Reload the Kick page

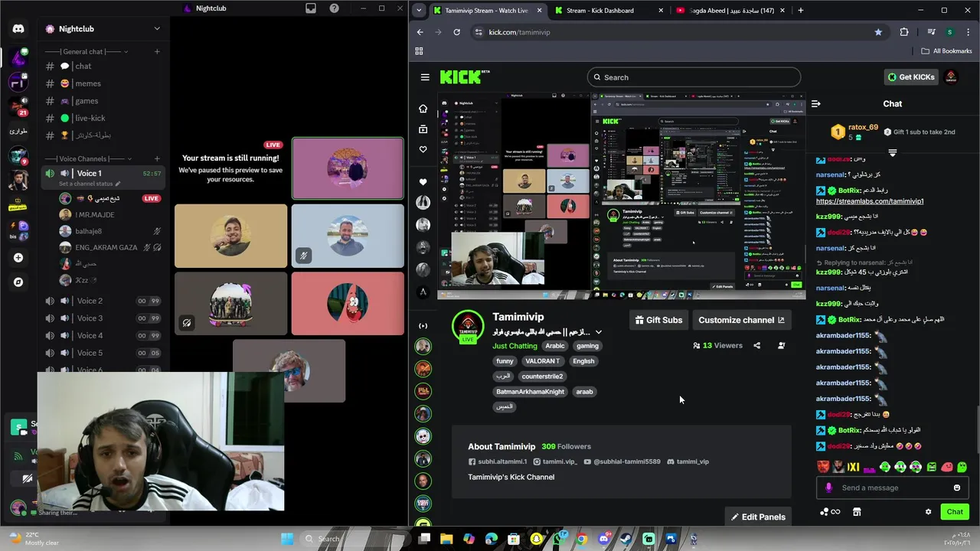457,32
